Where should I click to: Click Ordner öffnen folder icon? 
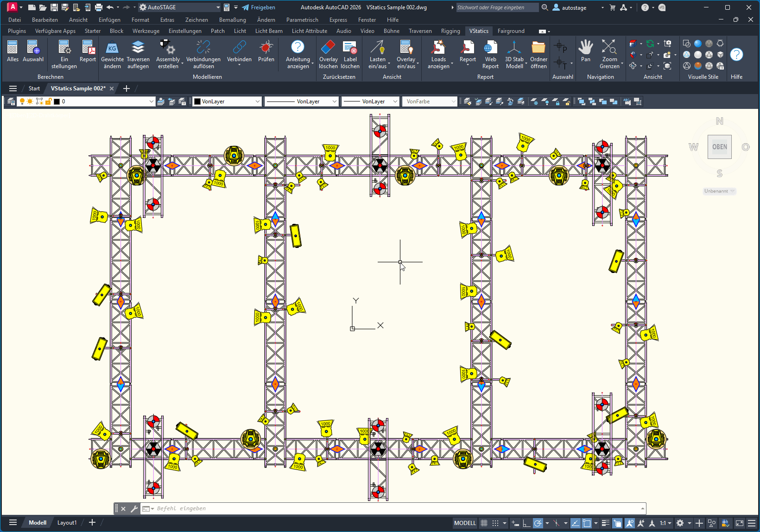538,47
